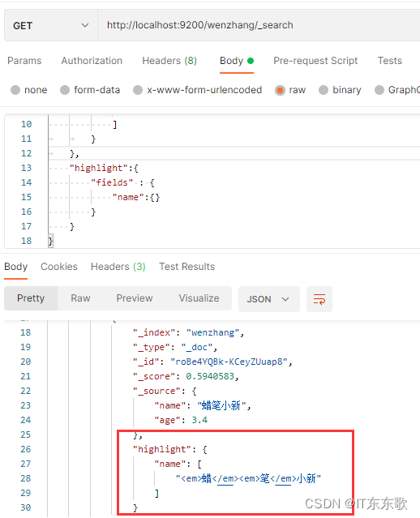This screenshot has width=420, height=518.
Task: Open response Cookies tab
Action: pos(59,267)
